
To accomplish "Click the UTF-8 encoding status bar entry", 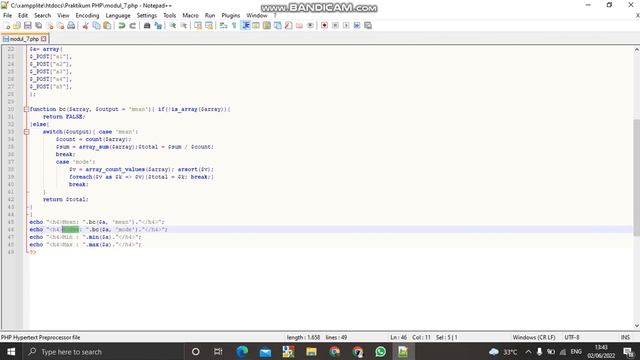I will point(571,338).
